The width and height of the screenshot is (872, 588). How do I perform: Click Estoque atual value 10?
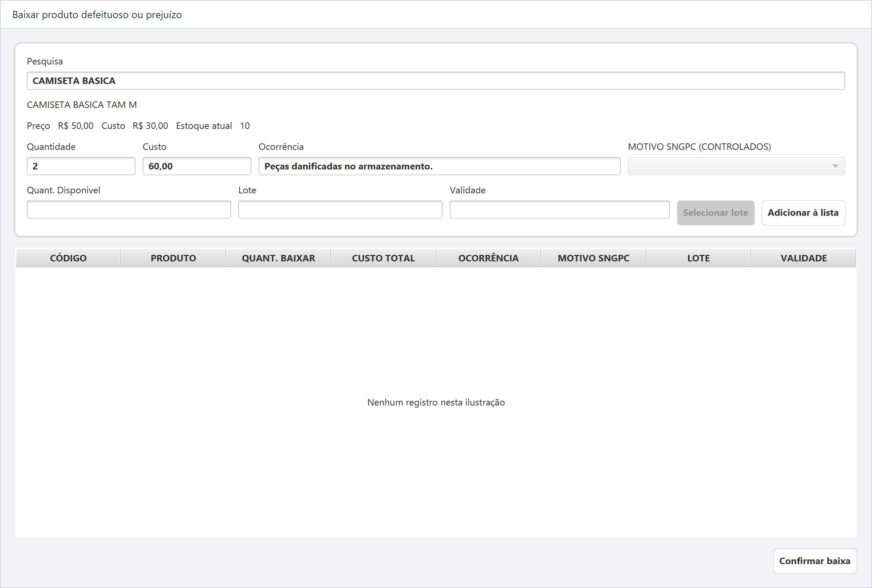[x=245, y=126]
